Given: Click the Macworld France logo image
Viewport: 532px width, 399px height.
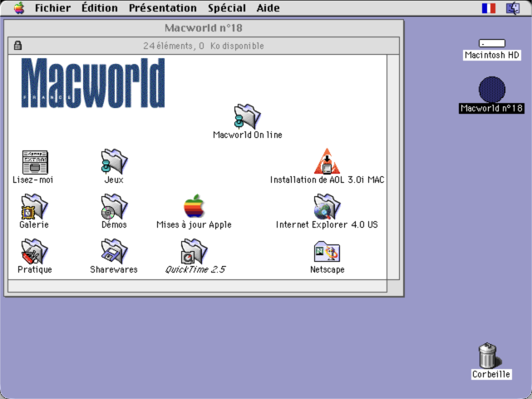Looking at the screenshot, I should [93, 83].
